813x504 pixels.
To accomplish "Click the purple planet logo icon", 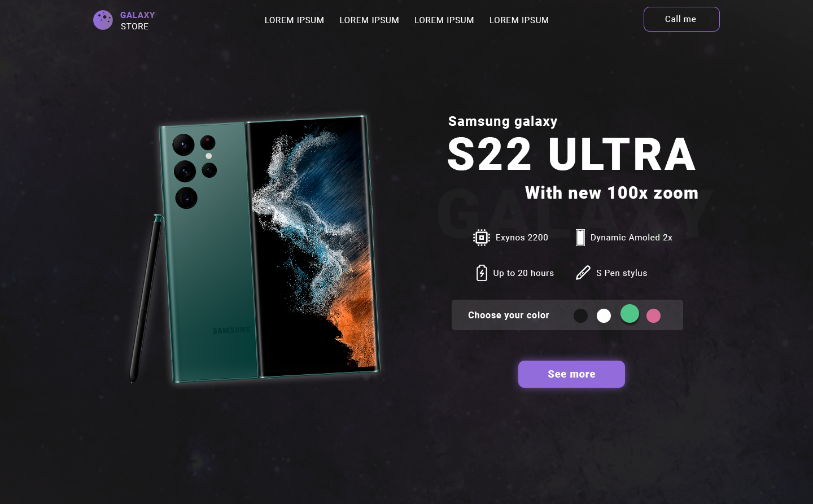I will 103,20.
